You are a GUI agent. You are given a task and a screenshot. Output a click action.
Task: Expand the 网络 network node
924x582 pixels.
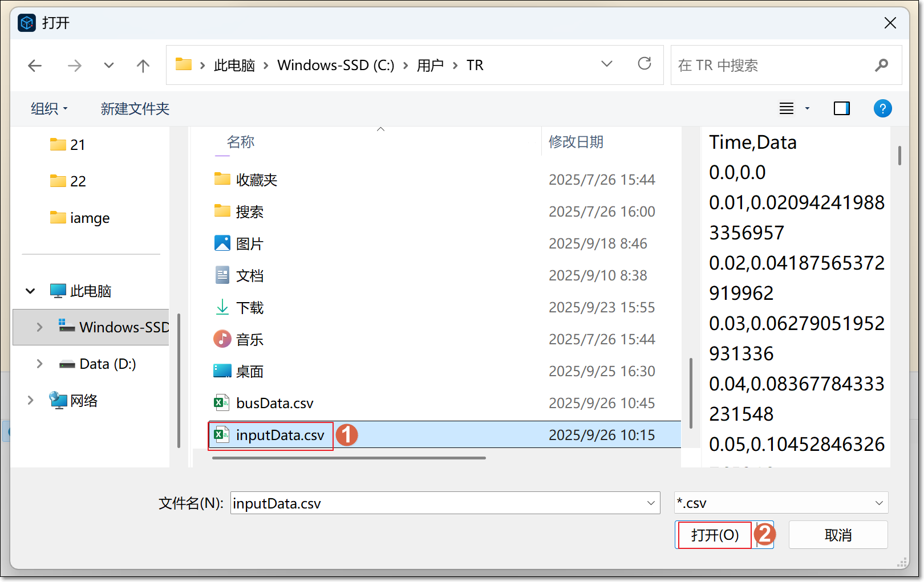point(31,401)
